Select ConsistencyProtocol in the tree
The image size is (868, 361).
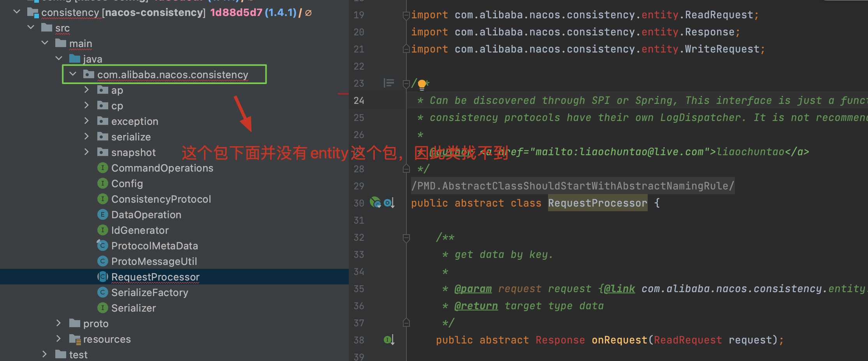(x=161, y=199)
